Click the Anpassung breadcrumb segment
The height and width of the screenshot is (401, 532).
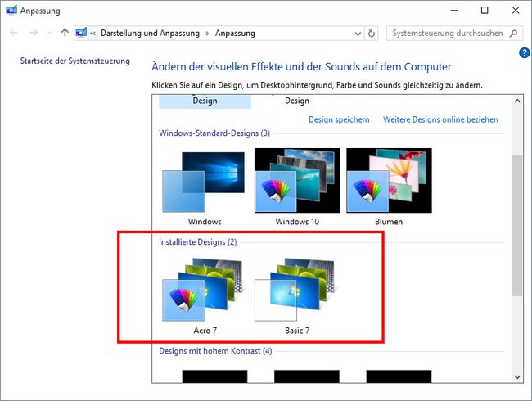click(235, 34)
